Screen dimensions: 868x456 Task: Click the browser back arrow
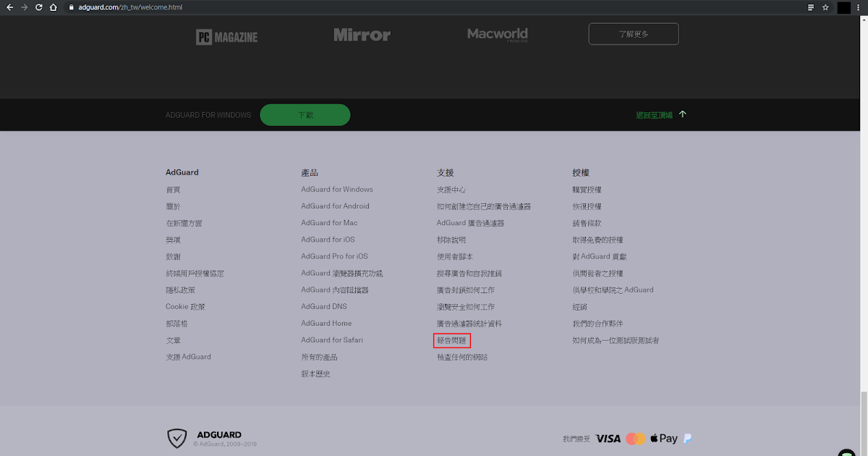(9, 7)
